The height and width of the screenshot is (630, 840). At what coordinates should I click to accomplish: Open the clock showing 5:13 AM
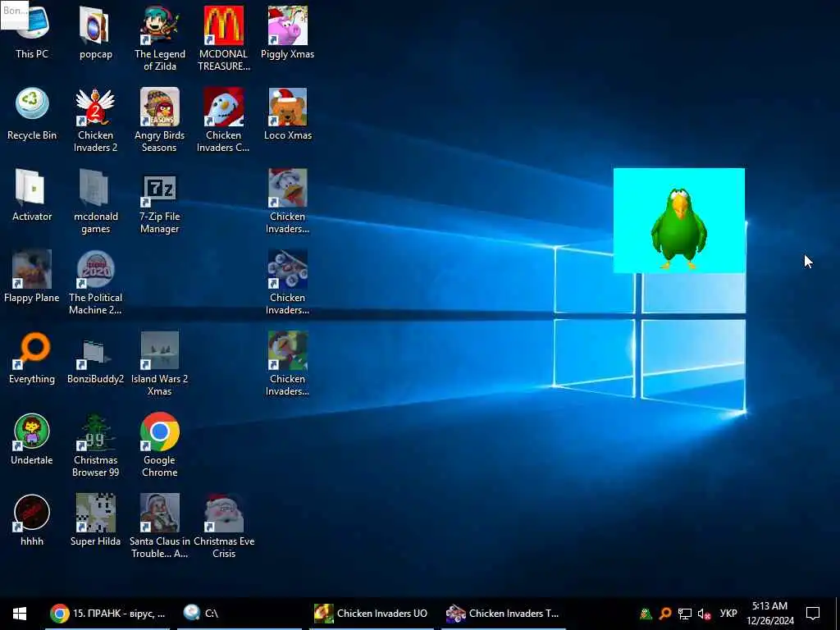(769, 614)
